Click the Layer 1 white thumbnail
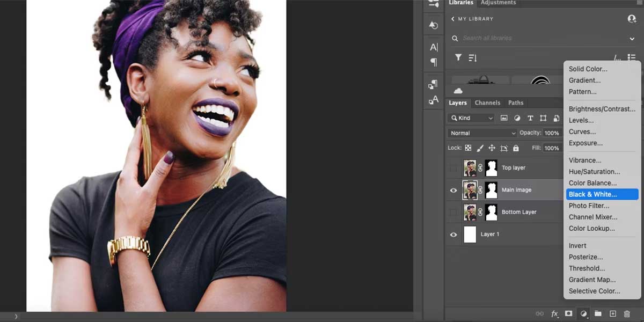 pos(470,235)
